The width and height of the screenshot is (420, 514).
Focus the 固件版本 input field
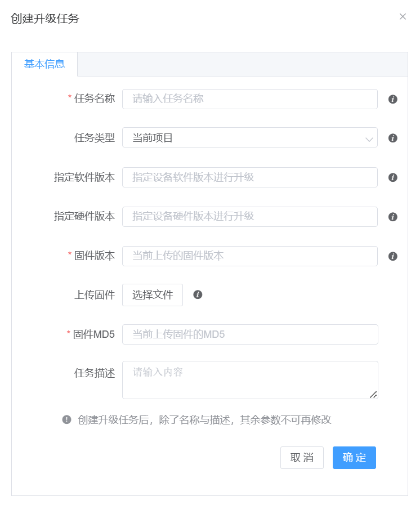[x=249, y=256]
